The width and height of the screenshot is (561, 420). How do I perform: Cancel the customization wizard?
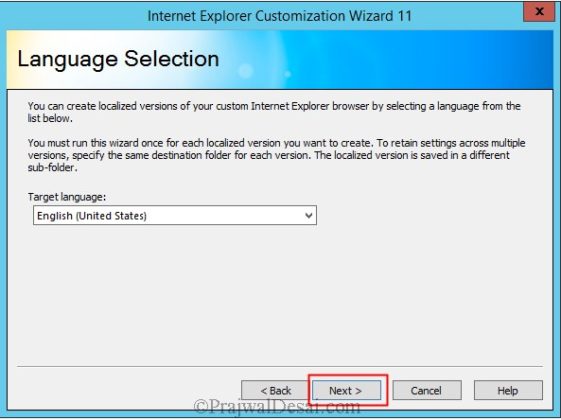click(x=427, y=390)
